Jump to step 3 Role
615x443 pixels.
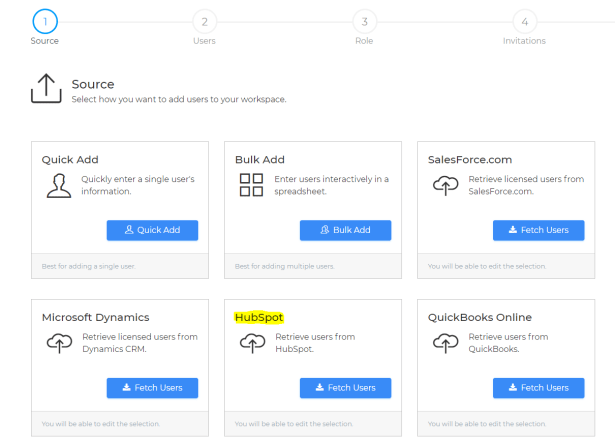click(364, 20)
